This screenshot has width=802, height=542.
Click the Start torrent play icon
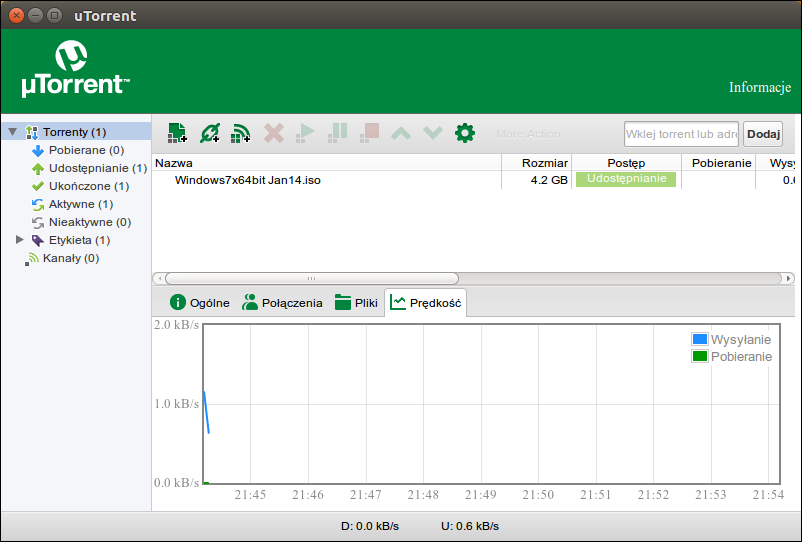pyautogui.click(x=305, y=133)
